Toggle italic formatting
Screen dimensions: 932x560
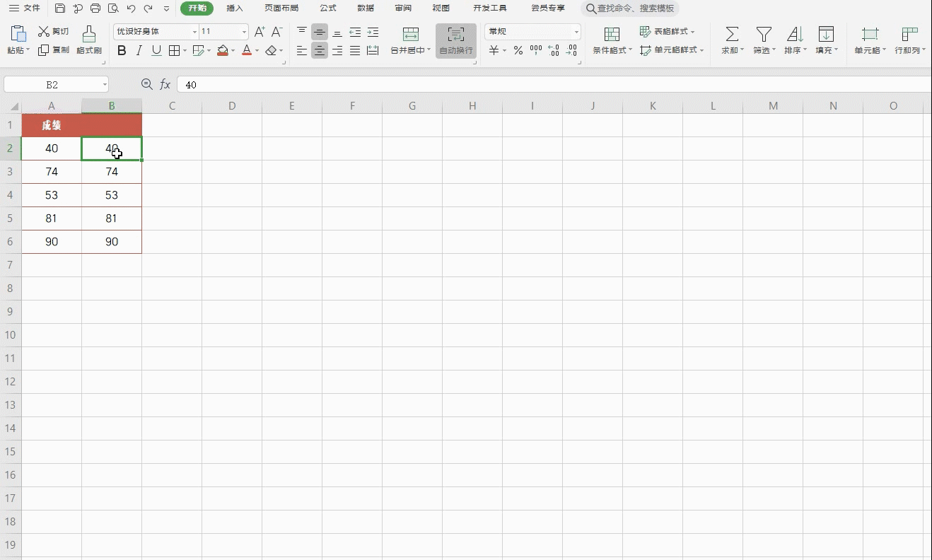pos(139,50)
